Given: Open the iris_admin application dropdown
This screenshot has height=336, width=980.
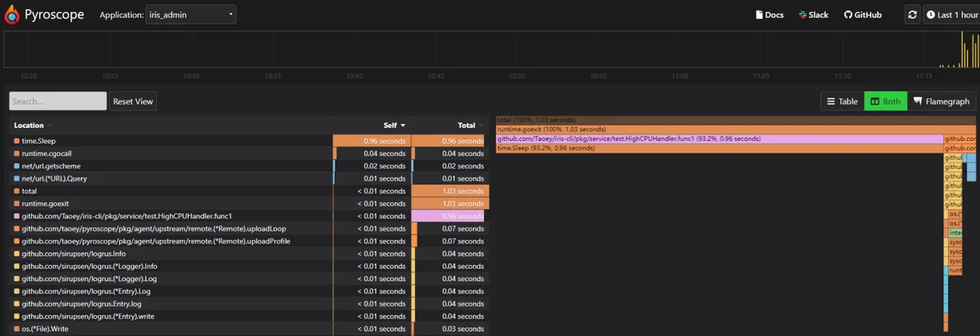Looking at the screenshot, I should pyautogui.click(x=192, y=15).
